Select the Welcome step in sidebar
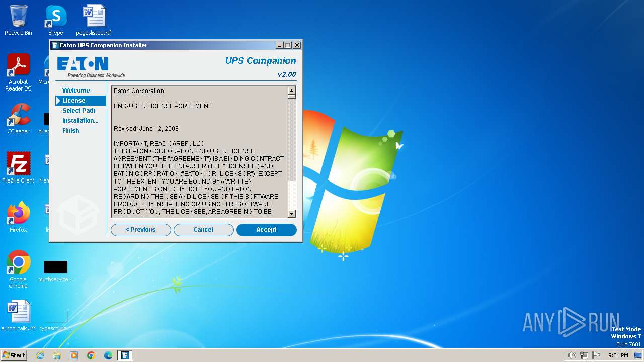This screenshot has height=362, width=644. [76, 90]
